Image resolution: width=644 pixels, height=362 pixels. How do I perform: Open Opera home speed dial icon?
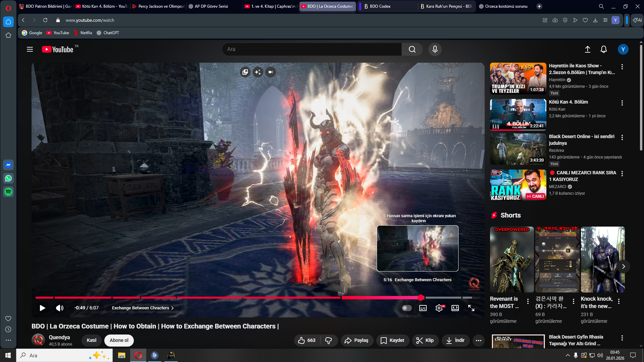[x=8, y=22]
